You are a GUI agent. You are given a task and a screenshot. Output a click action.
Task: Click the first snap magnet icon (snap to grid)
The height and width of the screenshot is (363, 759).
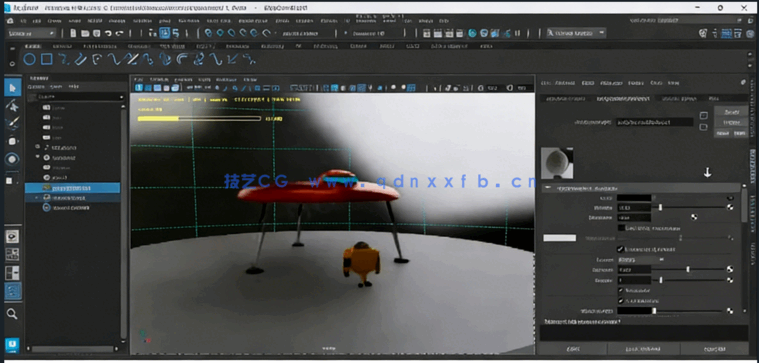point(208,33)
